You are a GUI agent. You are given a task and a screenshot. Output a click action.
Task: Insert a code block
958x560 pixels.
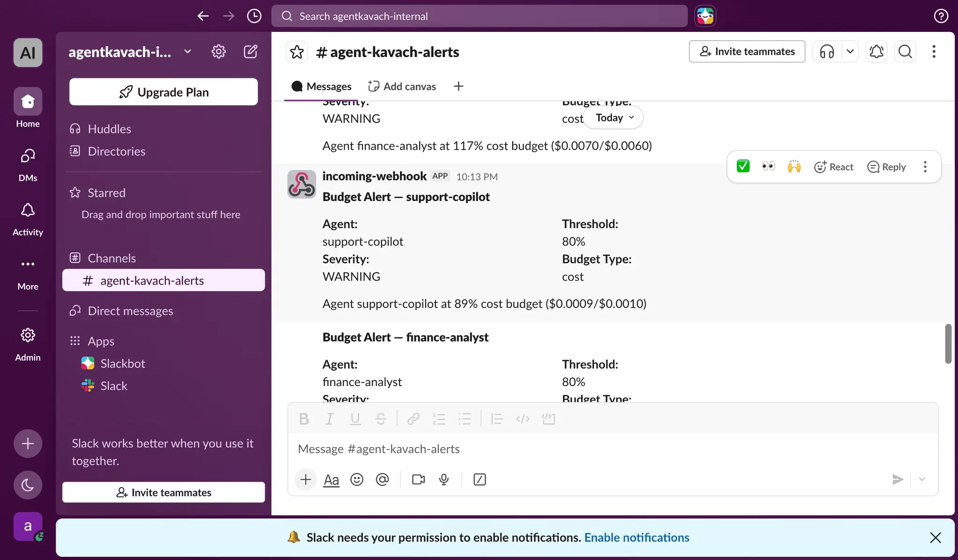[548, 419]
